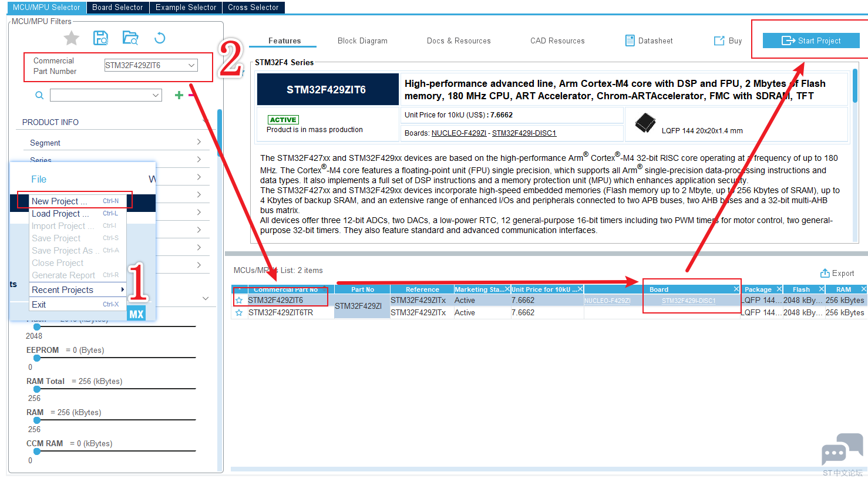This screenshot has width=868, height=482.
Task: Favorite STM32F429ZIT6 using its row star
Action: point(239,301)
